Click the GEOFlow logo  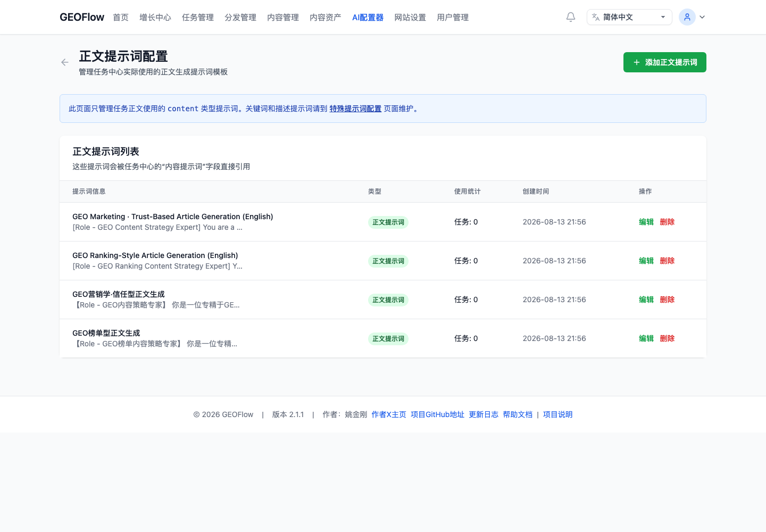82,17
